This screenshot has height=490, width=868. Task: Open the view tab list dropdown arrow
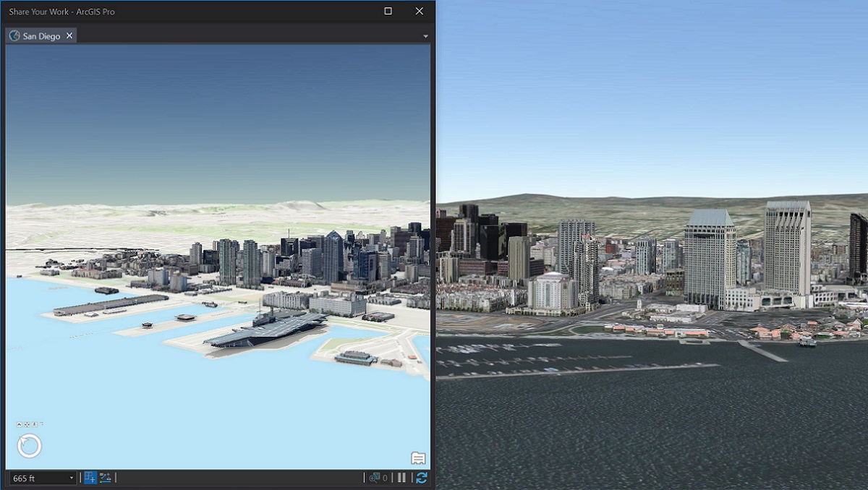pos(425,36)
